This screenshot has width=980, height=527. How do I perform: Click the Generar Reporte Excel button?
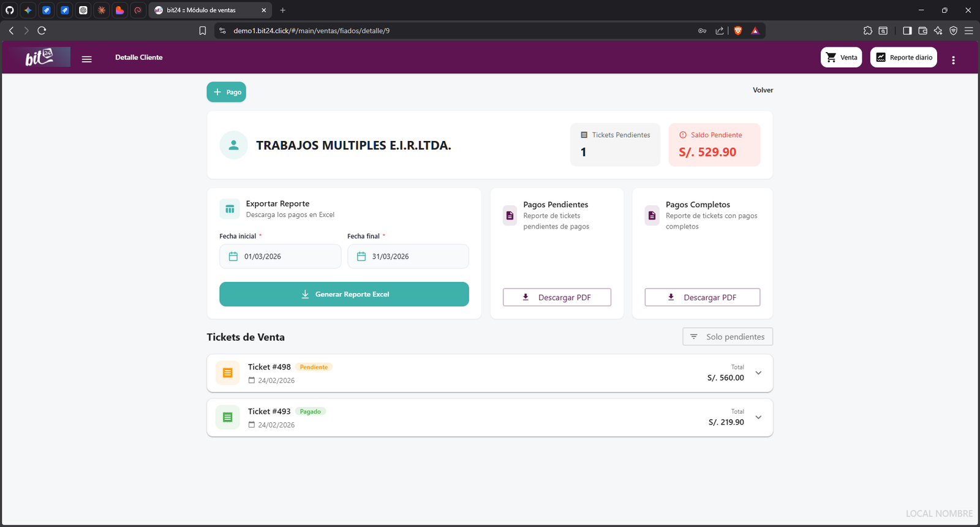(344, 294)
